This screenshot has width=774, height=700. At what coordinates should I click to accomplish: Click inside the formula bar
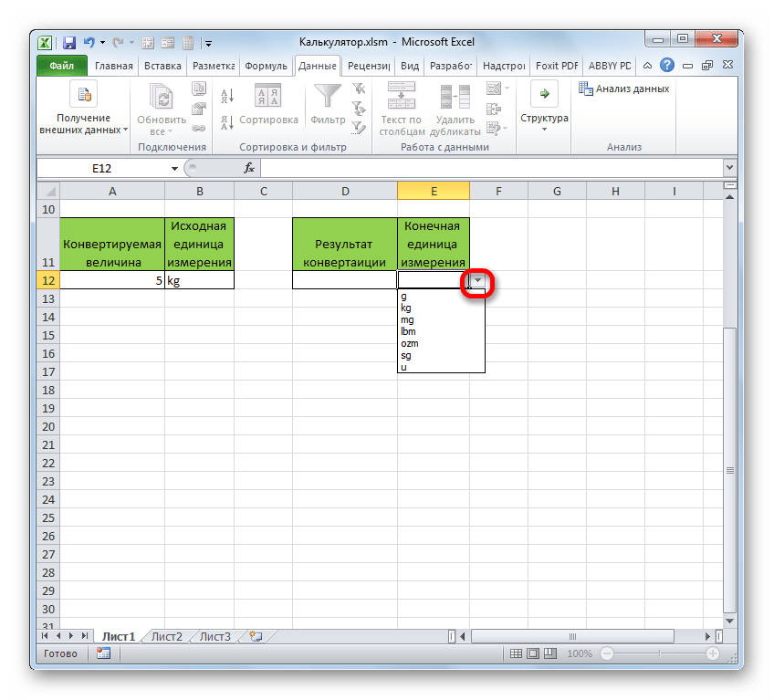coord(492,168)
